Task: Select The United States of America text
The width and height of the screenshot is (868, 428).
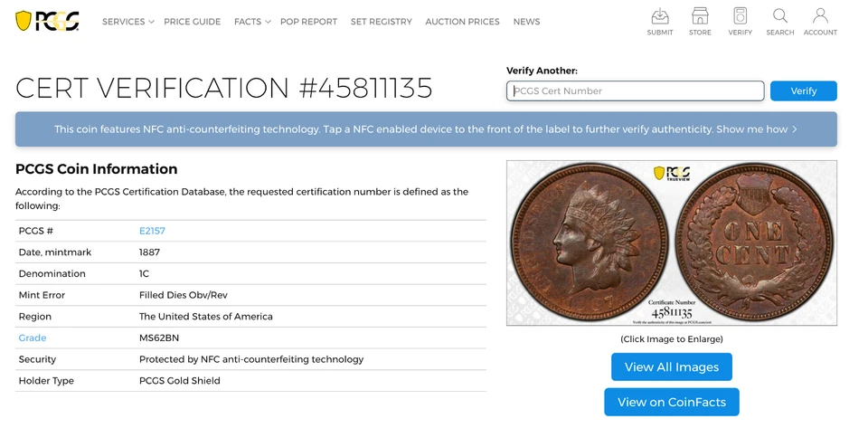Action: 206,317
